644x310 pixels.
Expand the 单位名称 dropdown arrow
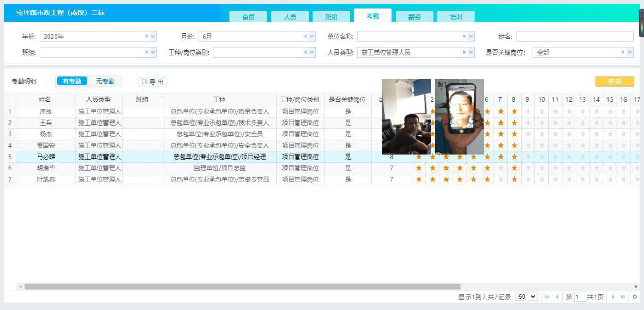tap(471, 37)
